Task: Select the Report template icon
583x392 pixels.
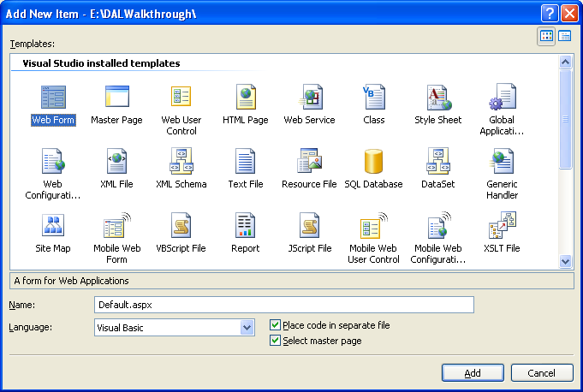Action: tap(246, 225)
